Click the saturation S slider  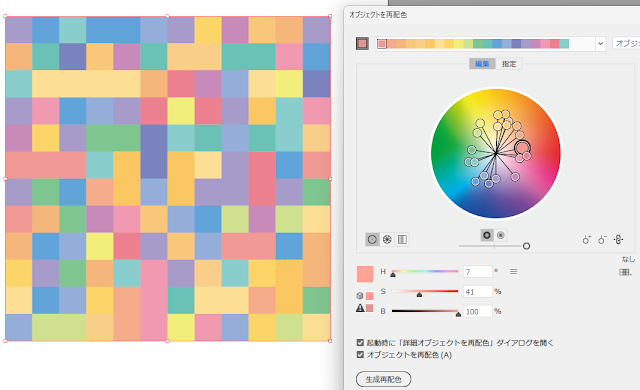click(x=424, y=291)
